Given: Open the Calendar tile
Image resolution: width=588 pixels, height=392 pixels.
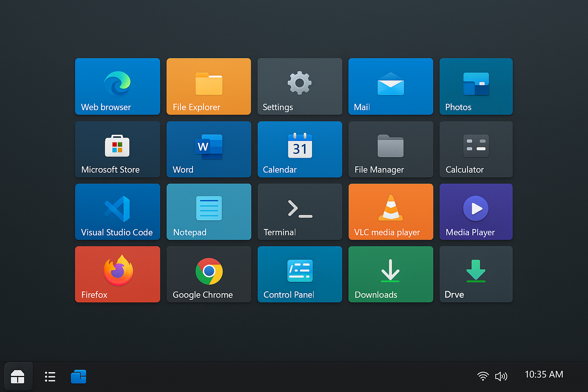Looking at the screenshot, I should 299,149.
